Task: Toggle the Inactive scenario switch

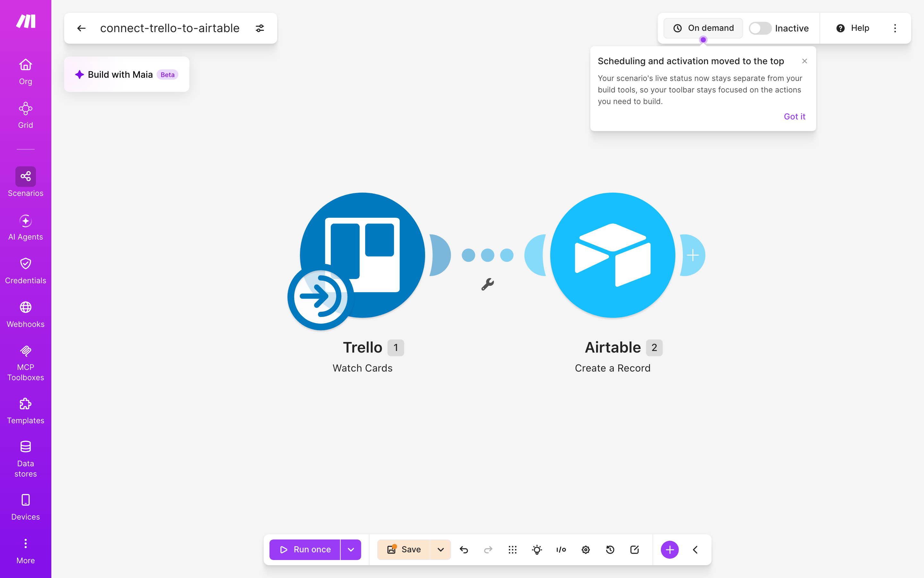Action: pos(760,28)
